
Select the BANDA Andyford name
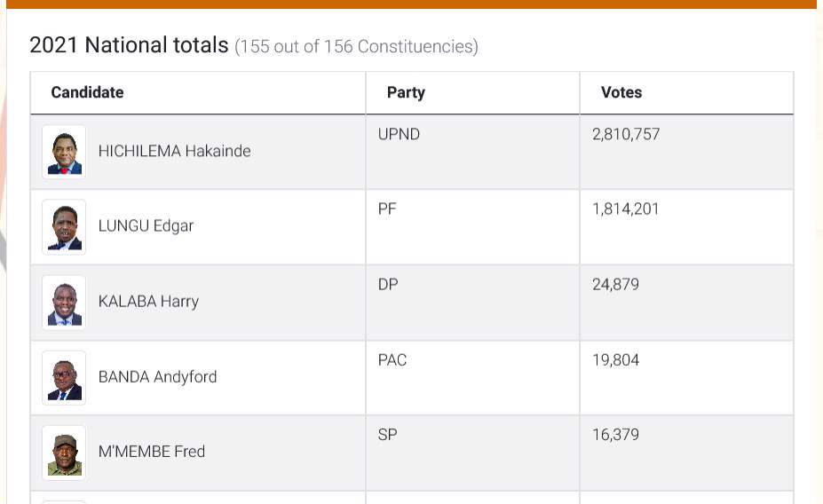coord(157,376)
